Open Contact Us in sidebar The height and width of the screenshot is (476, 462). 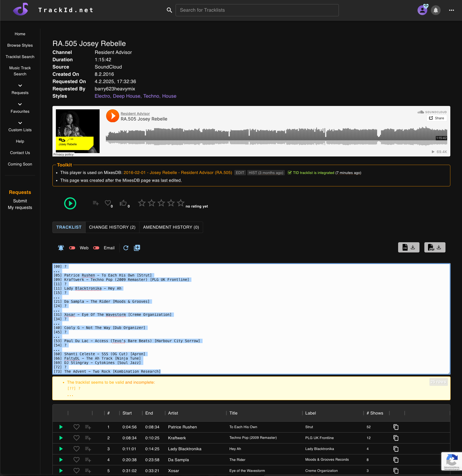pos(20,153)
